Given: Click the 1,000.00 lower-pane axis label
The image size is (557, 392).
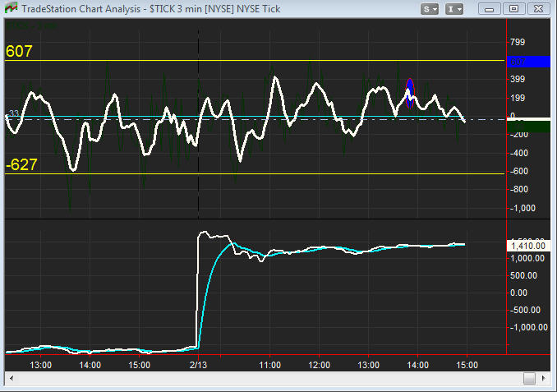Looking at the screenshot, I should point(527,259).
